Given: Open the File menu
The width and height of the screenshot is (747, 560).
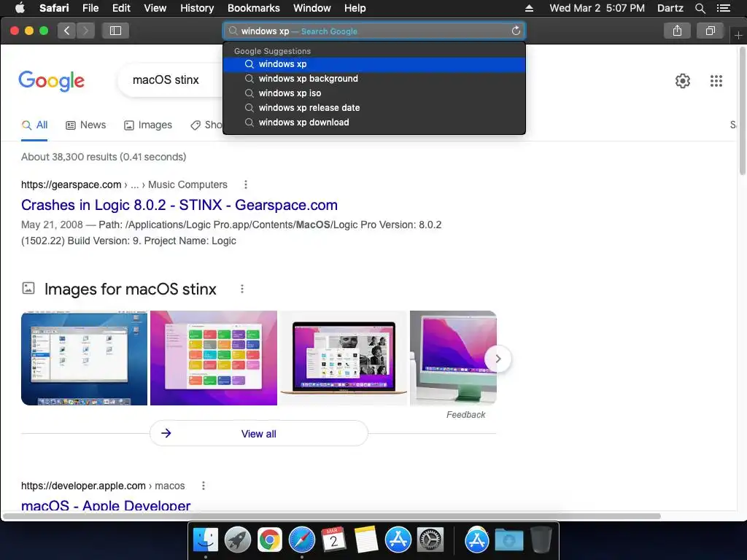Looking at the screenshot, I should 90,8.
